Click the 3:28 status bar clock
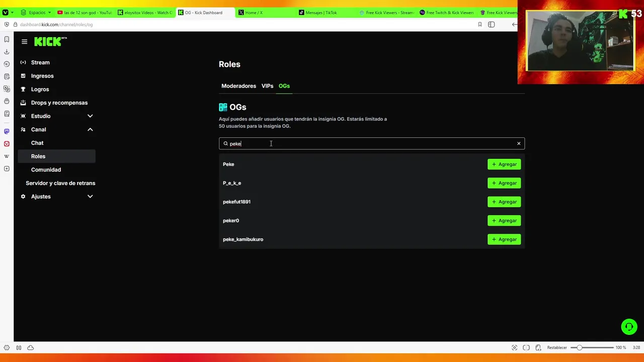Viewport: 644px width, 362px height. pyautogui.click(x=636, y=347)
